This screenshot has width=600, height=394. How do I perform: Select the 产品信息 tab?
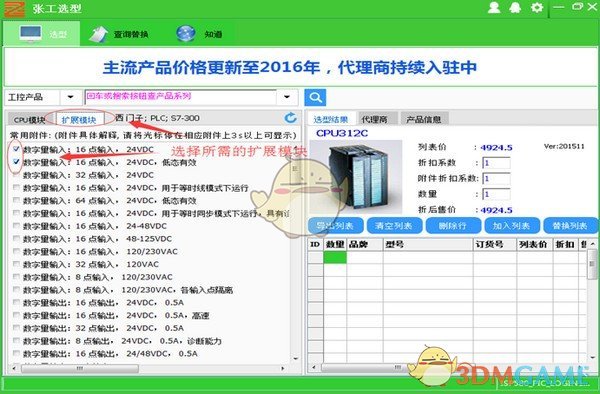[423, 119]
